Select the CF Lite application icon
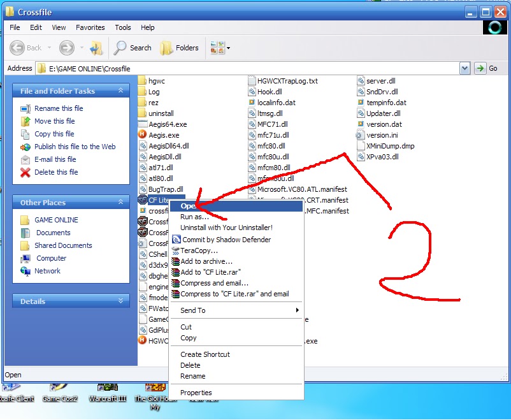The height and width of the screenshot is (420, 511). (x=143, y=199)
